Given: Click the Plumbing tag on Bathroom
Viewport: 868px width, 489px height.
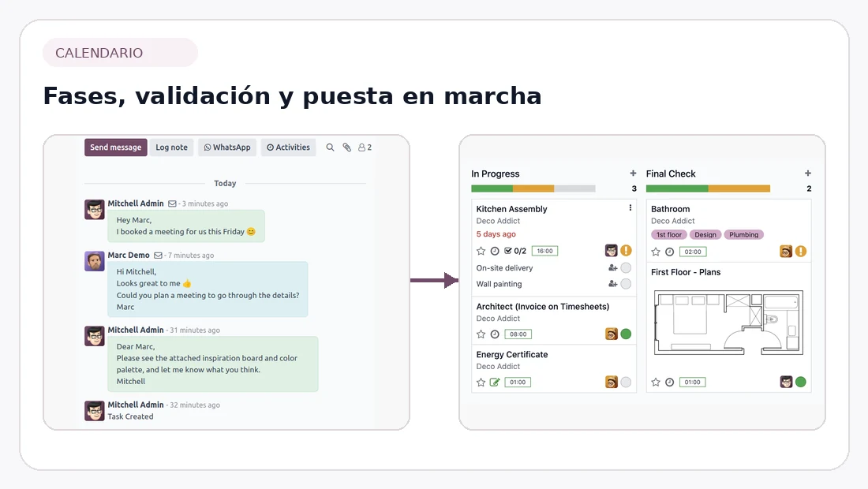Looking at the screenshot, I should pos(743,234).
